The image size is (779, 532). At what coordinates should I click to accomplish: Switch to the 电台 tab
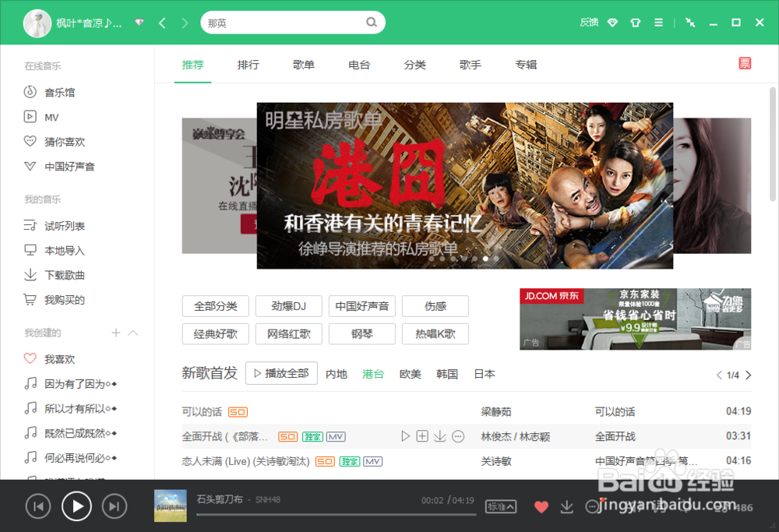click(x=359, y=65)
